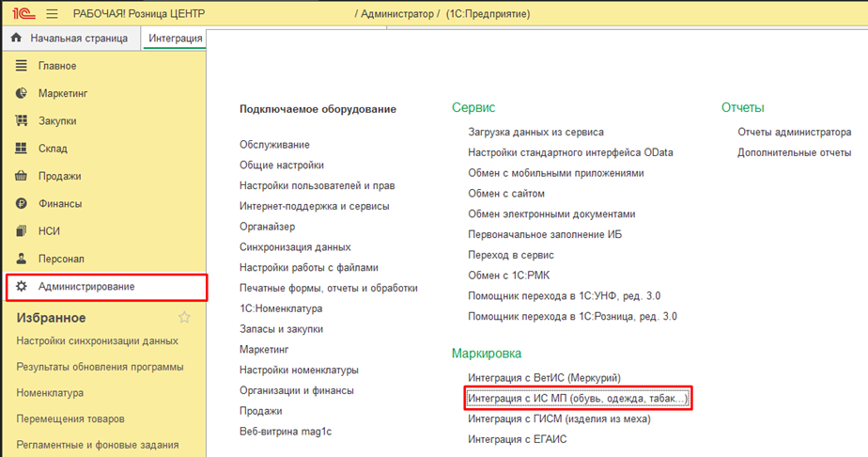
Task: Open Обслуживание settings
Action: pyautogui.click(x=274, y=145)
